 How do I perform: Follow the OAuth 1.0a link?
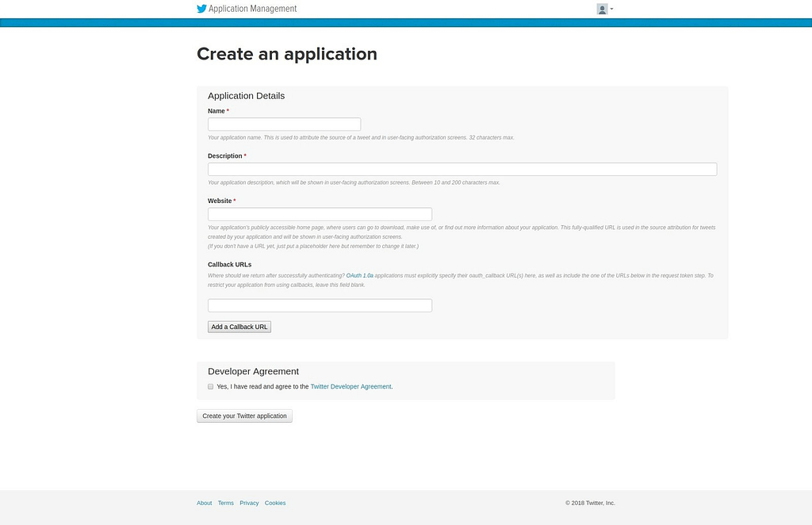pyautogui.click(x=359, y=275)
